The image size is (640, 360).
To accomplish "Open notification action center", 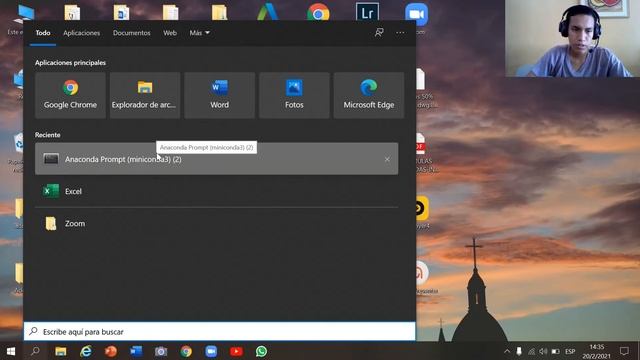I will 624,351.
